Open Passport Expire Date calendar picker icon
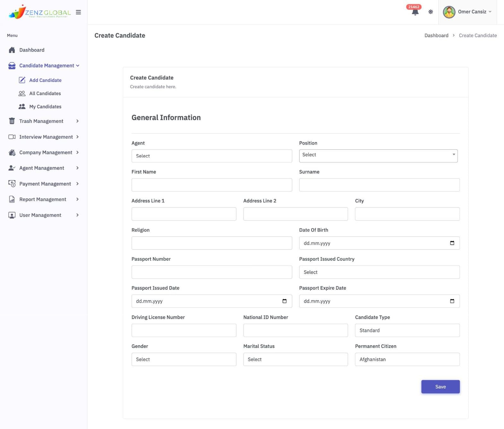The width and height of the screenshot is (504, 429). [x=452, y=301]
